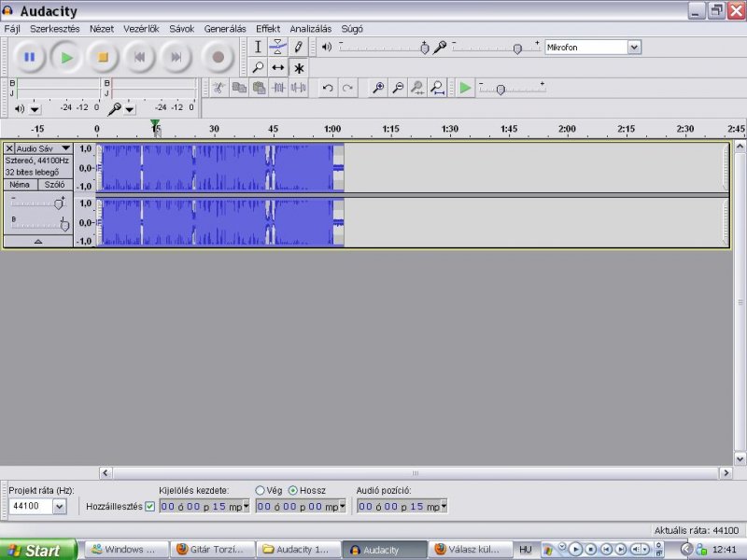This screenshot has height=560, width=747.
Task: Stop playback with the yellow Stop button
Action: point(103,57)
